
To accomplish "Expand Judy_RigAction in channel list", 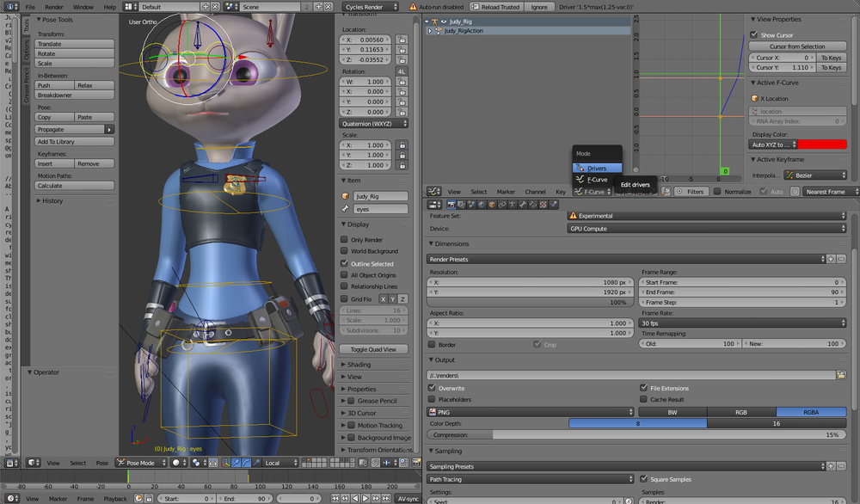I will [431, 31].
